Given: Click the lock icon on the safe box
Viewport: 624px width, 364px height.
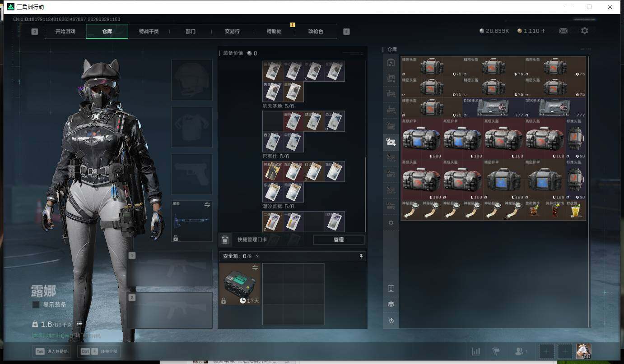Looking at the screenshot, I should click(x=224, y=300).
